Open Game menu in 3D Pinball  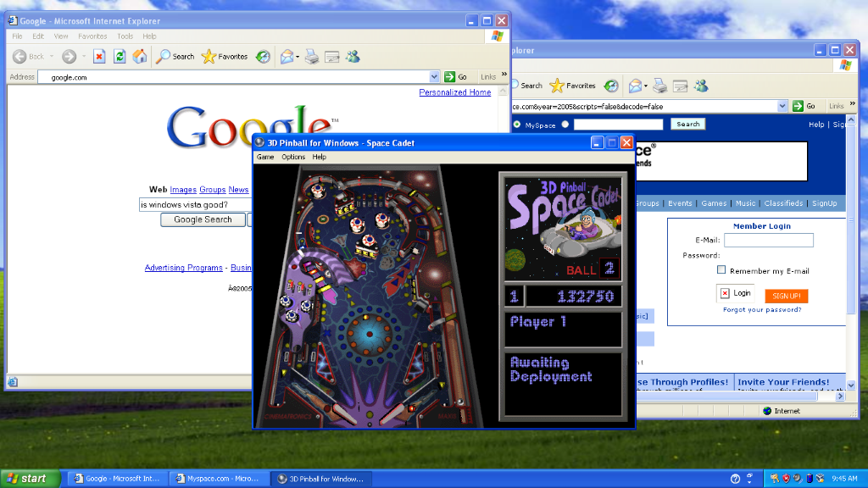[x=265, y=157]
